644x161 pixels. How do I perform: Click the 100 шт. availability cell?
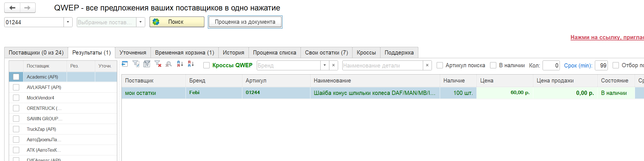(458, 93)
